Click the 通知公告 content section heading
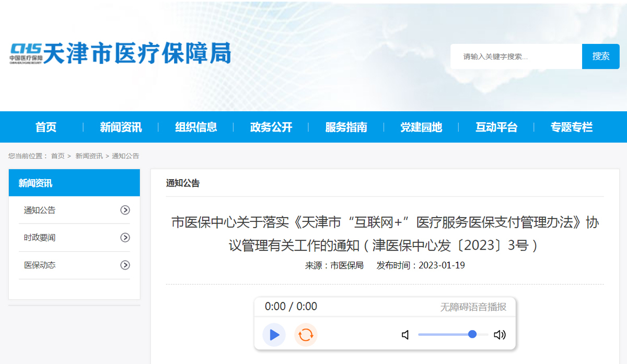 point(183,183)
